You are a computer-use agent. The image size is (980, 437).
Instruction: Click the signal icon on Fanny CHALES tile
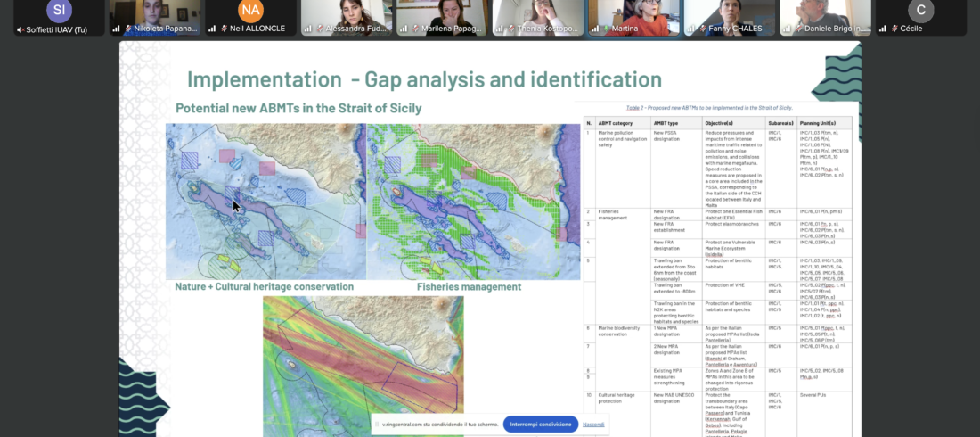point(692,29)
